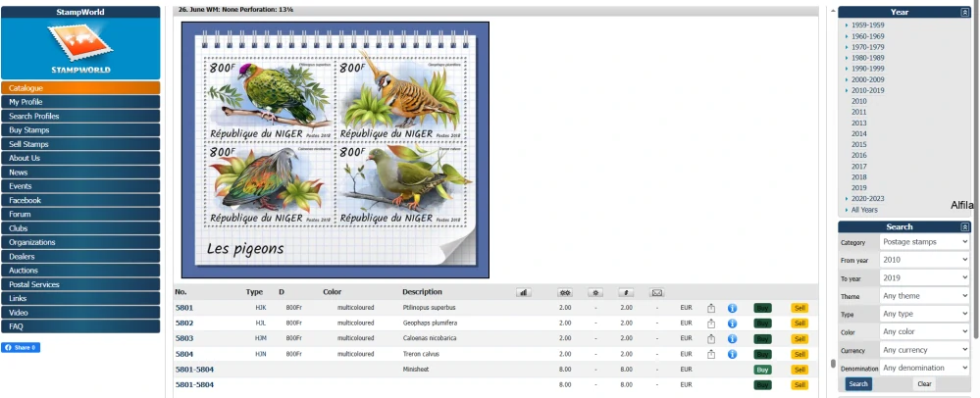The height and width of the screenshot is (398, 980).
Task: Expand the 2020-2023 year group
Action: click(x=867, y=198)
